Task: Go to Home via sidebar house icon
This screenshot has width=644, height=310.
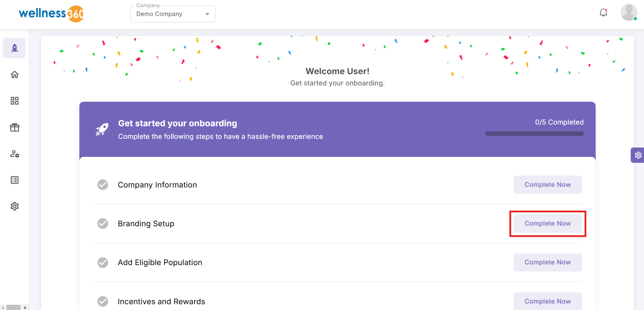Action: tap(15, 75)
